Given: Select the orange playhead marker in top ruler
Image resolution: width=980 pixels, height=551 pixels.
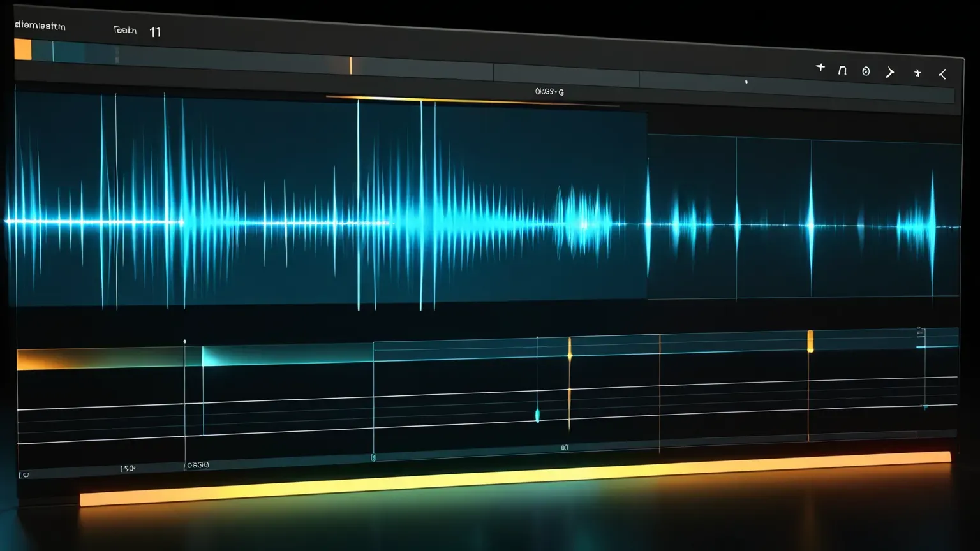Looking at the screenshot, I should (x=350, y=65).
